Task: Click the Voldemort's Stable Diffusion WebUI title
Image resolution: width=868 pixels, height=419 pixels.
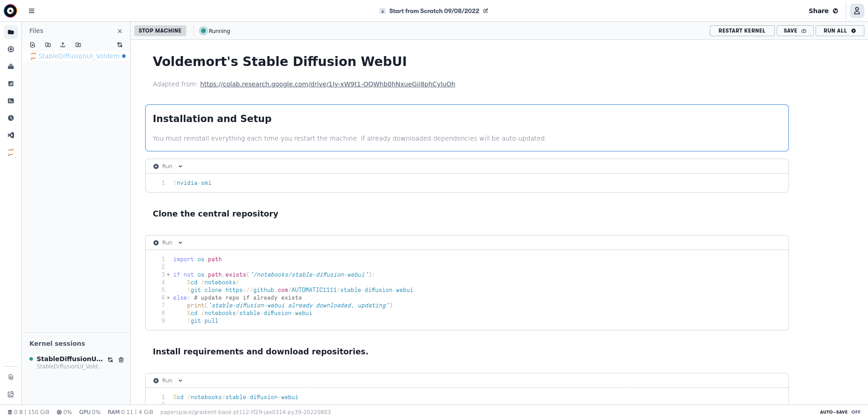Action: pyautogui.click(x=280, y=61)
